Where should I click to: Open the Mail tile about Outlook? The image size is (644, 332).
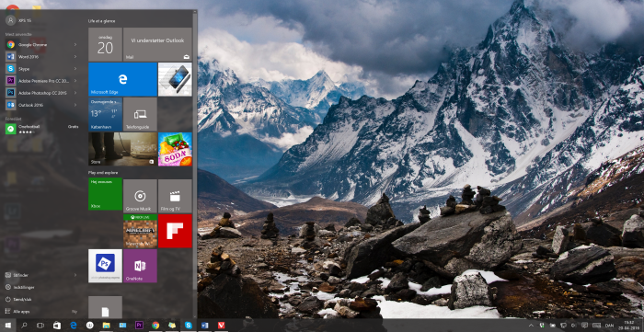coord(157,44)
